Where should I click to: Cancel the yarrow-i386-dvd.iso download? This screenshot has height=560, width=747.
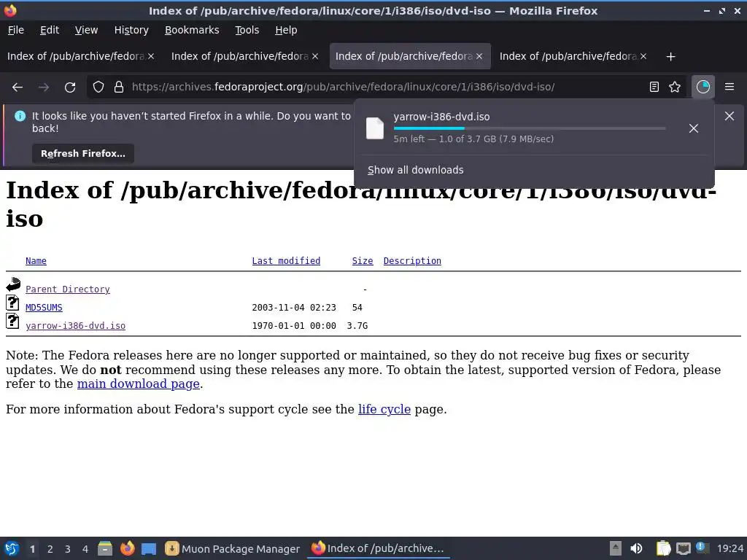point(694,128)
